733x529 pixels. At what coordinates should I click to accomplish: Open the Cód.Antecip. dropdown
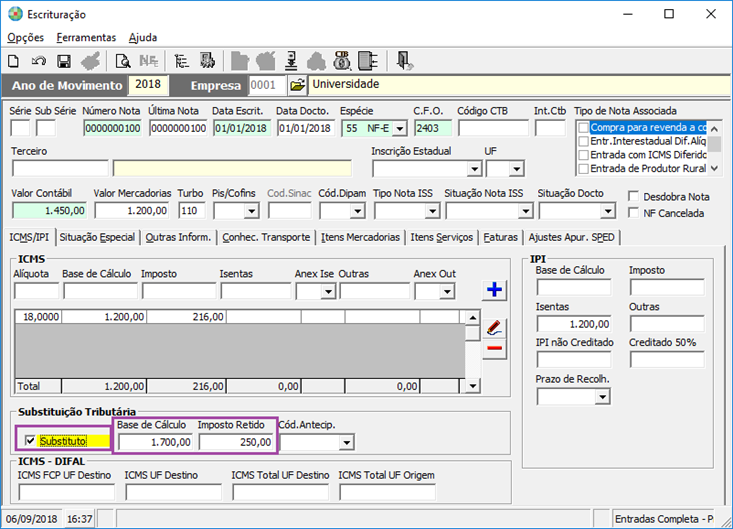click(346, 442)
